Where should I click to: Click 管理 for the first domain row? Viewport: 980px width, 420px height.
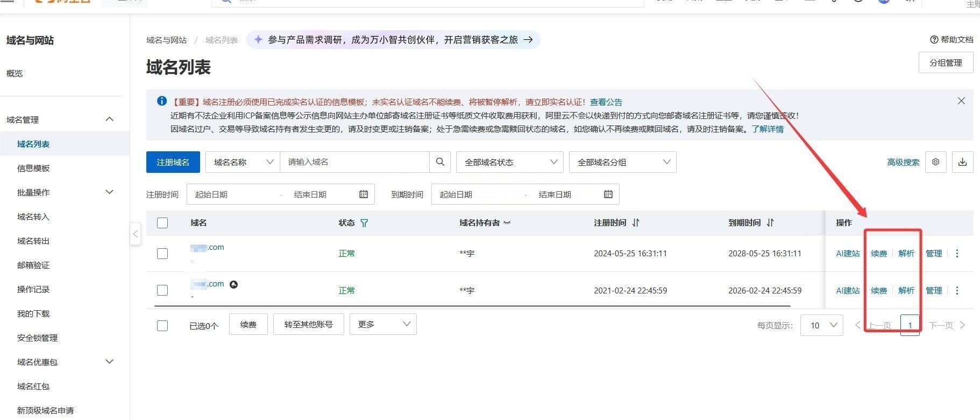point(934,253)
